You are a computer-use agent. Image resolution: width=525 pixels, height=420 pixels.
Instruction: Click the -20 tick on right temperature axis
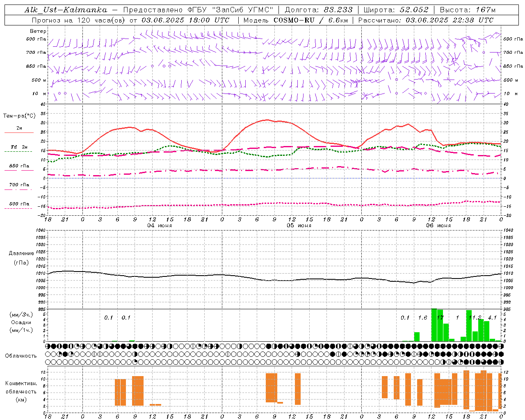pos(507,215)
